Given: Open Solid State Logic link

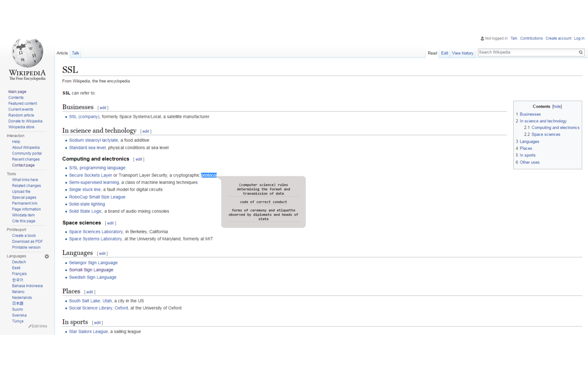Looking at the screenshot, I should click(x=85, y=212).
